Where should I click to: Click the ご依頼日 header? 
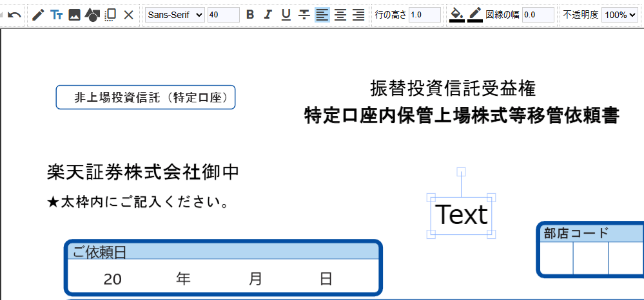pyautogui.click(x=99, y=252)
